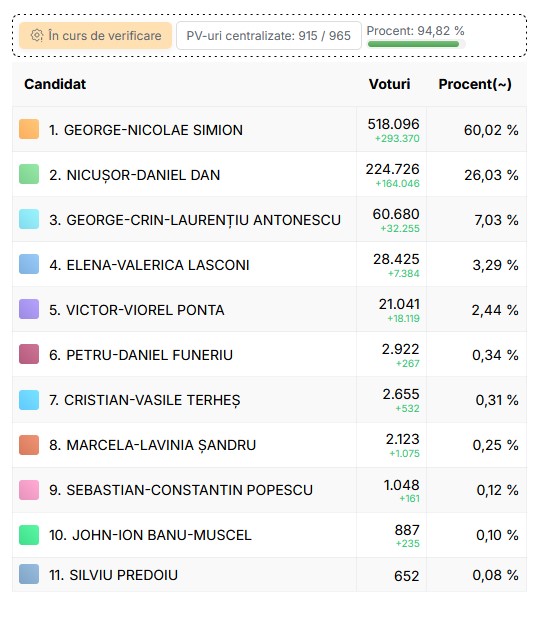Click George-Nicolae Simion's orange color swatch
542x619 pixels.
(x=29, y=129)
